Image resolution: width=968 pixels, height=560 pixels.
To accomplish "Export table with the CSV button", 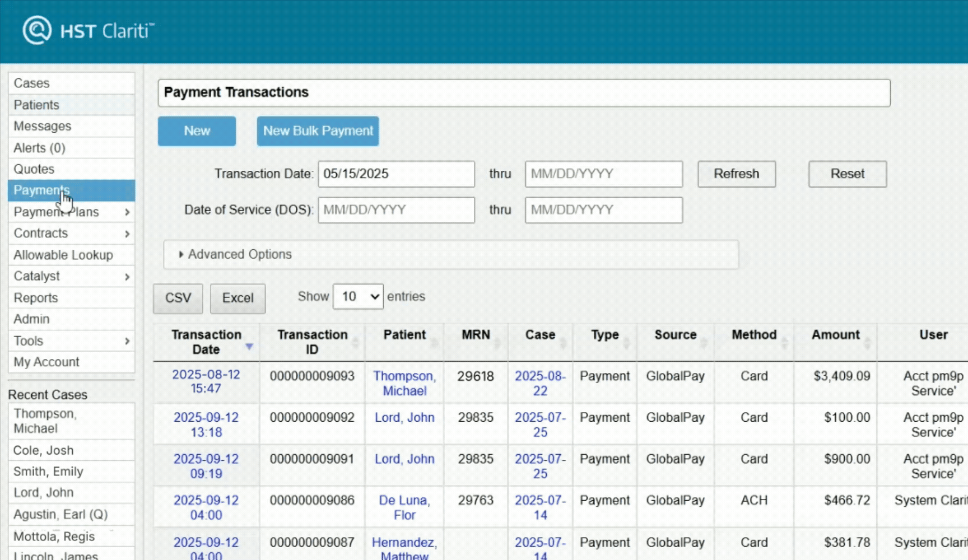I will (x=178, y=298).
